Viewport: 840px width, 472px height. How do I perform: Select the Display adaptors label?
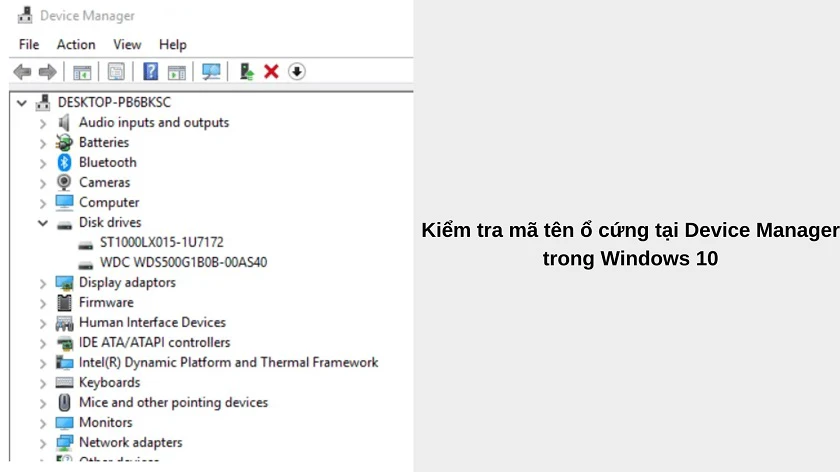127,282
